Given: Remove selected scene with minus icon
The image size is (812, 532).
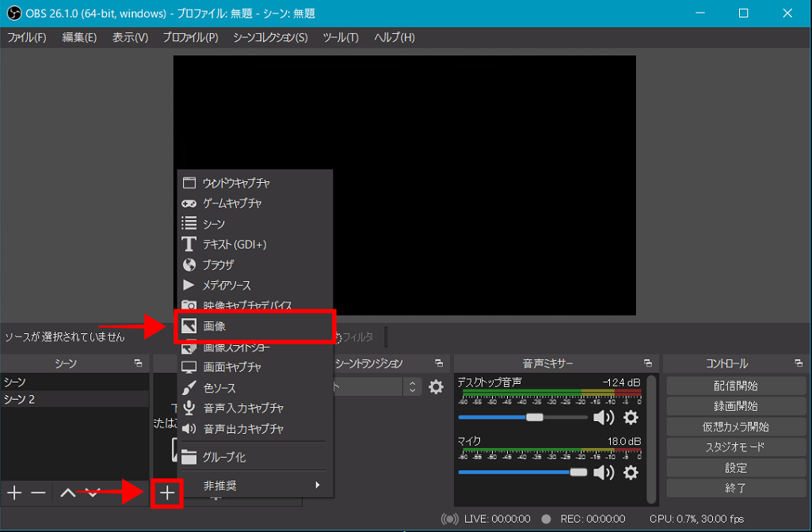Looking at the screenshot, I should click(38, 492).
